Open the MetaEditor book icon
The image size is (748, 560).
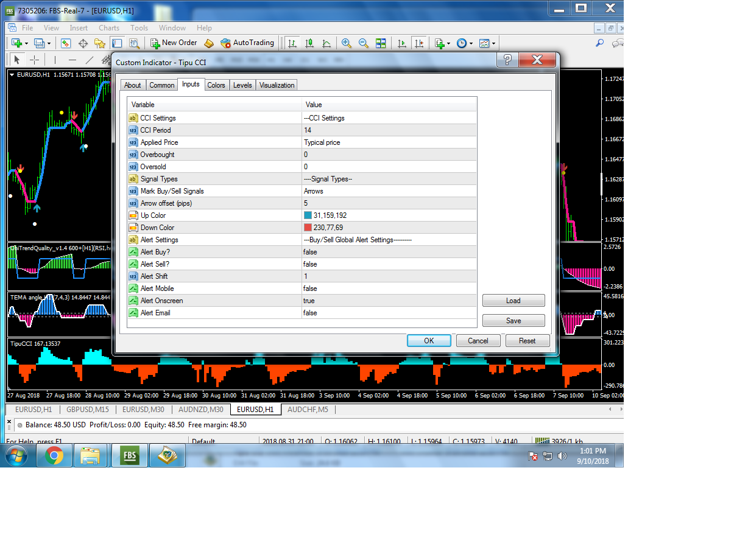pyautogui.click(x=209, y=43)
